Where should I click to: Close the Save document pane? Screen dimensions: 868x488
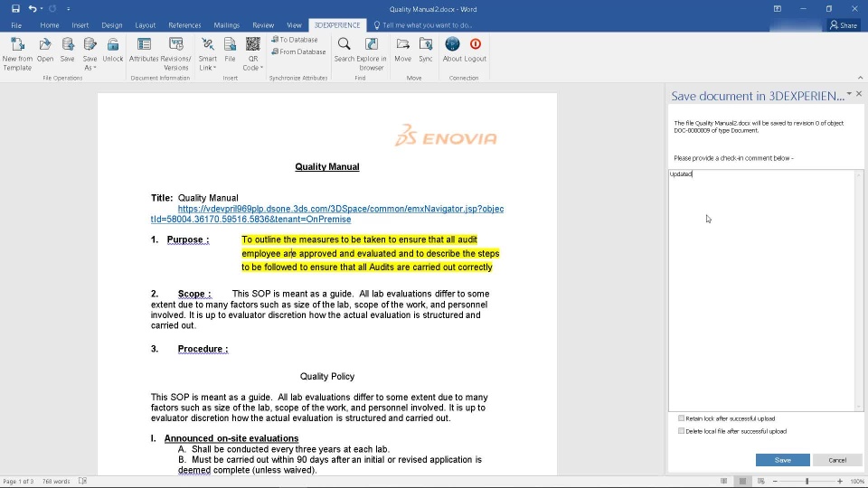pos(859,94)
